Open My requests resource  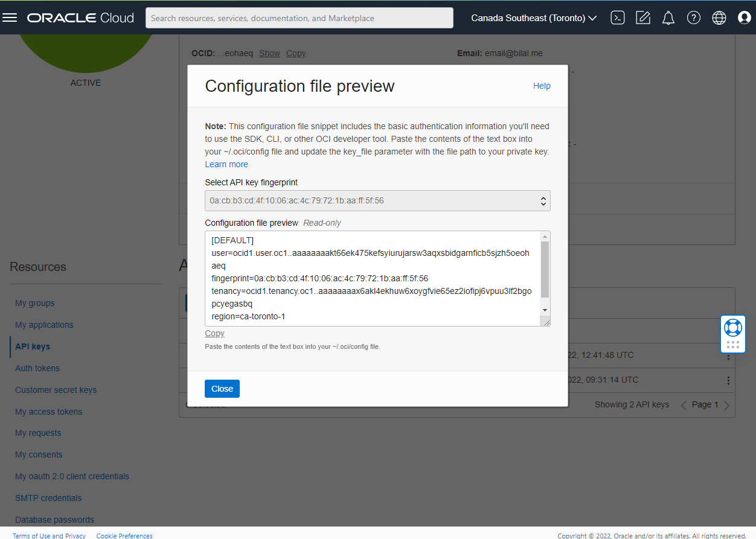pyautogui.click(x=38, y=433)
